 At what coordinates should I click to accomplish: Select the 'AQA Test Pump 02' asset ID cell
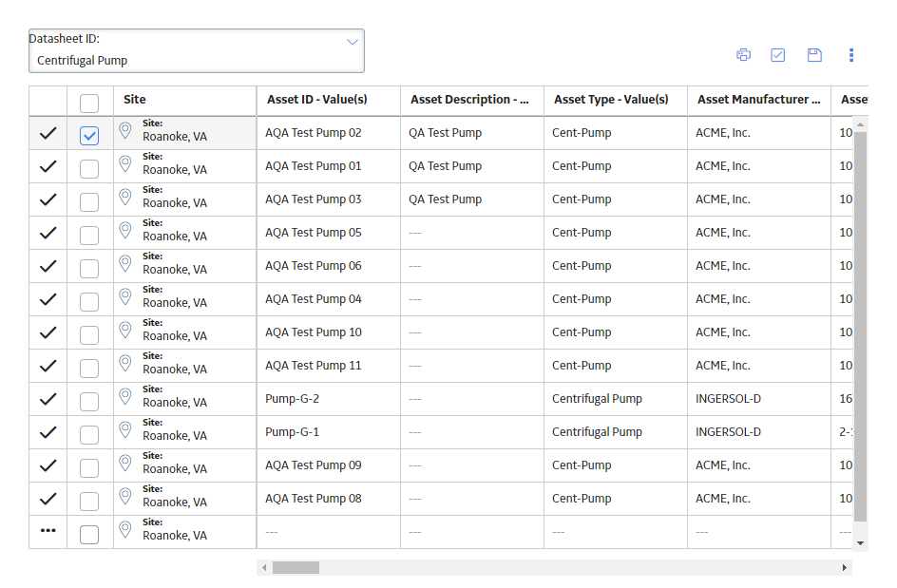pos(329,133)
